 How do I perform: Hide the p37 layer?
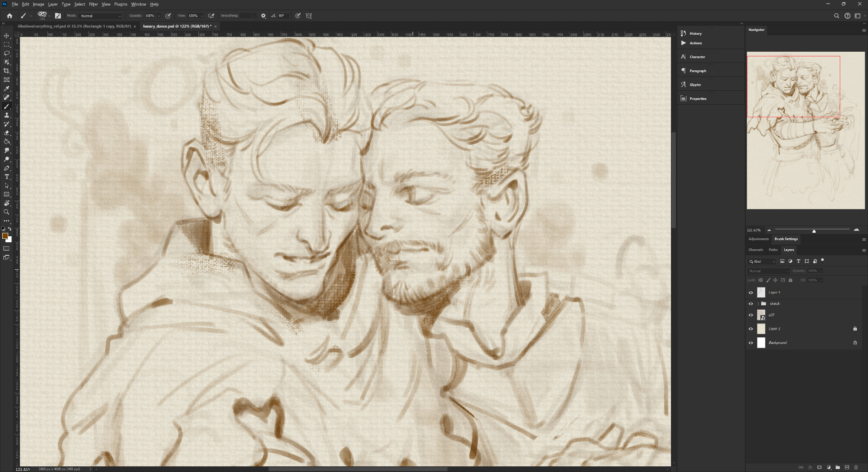coord(751,315)
